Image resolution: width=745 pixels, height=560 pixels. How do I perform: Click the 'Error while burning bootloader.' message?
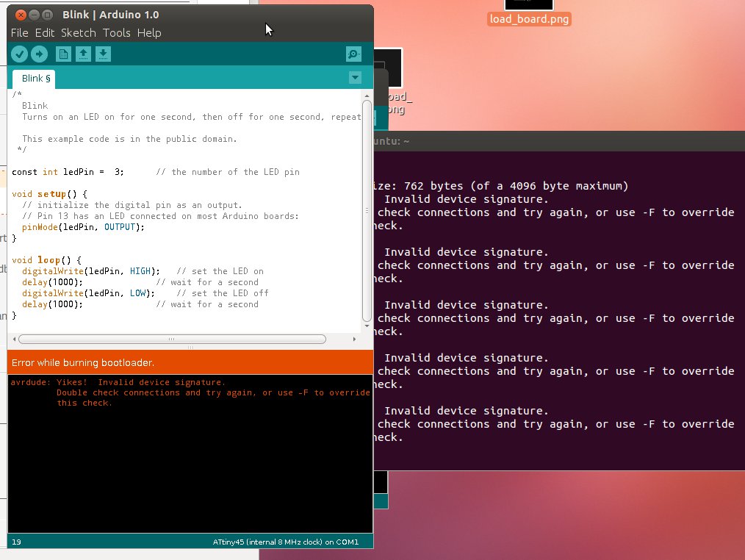83,363
